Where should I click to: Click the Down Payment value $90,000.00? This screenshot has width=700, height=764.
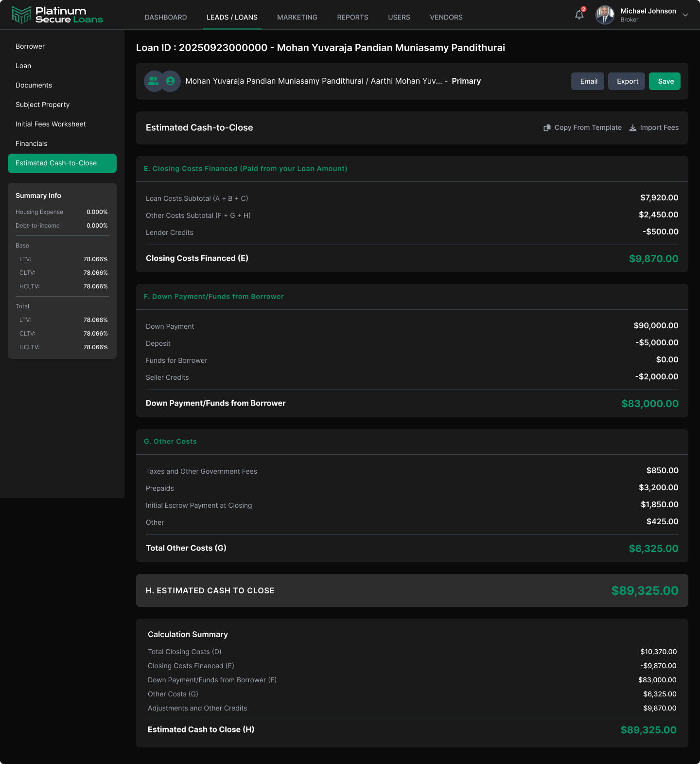click(656, 326)
